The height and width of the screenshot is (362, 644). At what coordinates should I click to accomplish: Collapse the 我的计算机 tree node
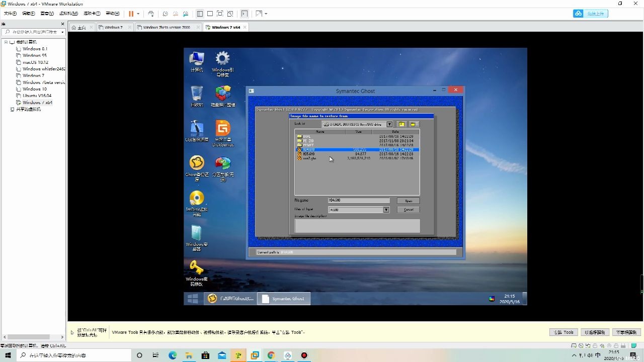[6, 42]
